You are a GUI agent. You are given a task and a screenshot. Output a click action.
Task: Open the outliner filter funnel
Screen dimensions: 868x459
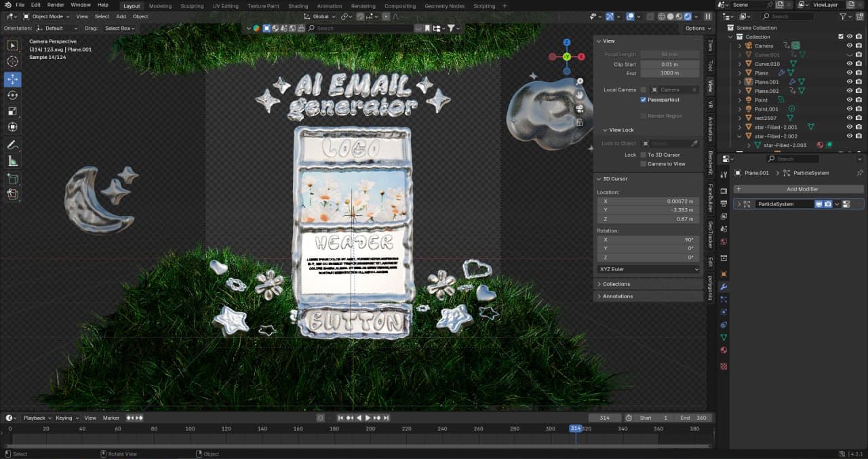(844, 16)
